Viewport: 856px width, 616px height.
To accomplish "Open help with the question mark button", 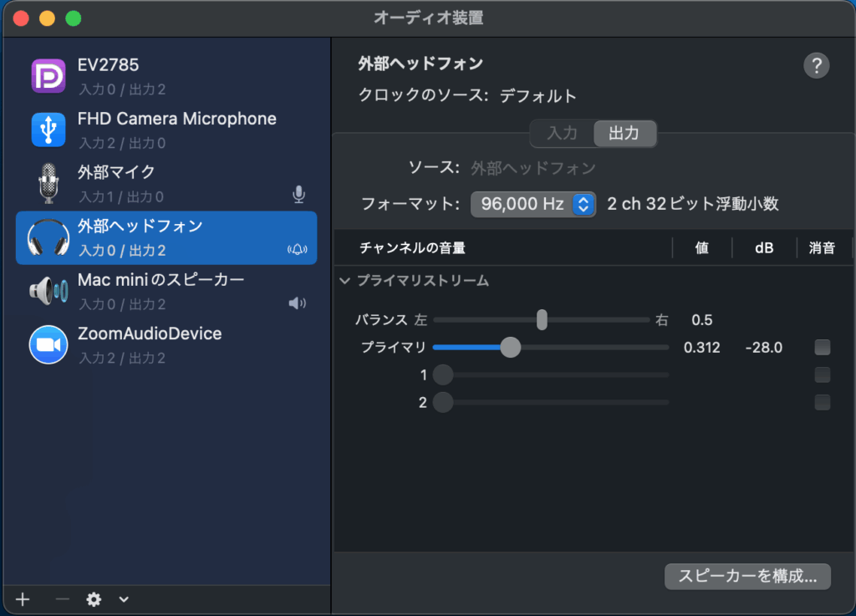I will tap(816, 66).
